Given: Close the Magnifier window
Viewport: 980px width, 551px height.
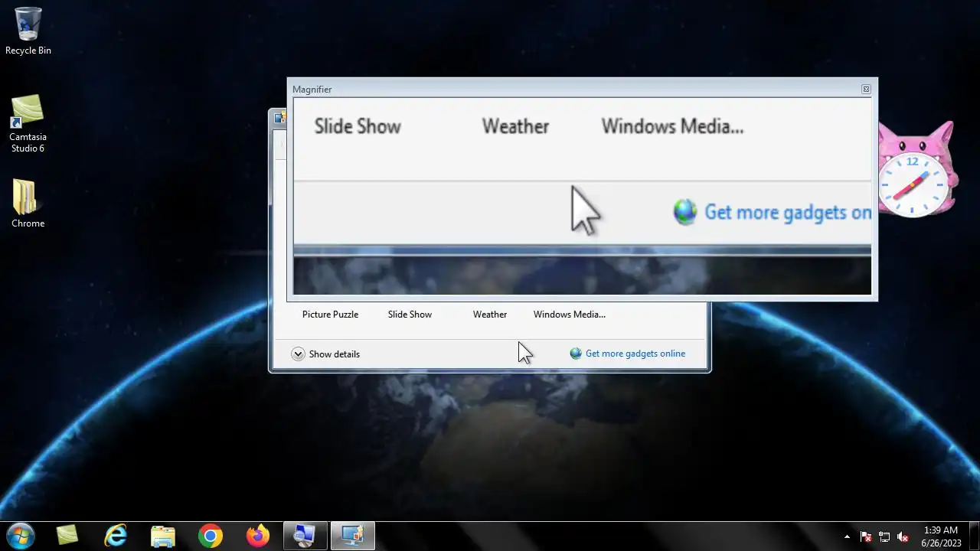Looking at the screenshot, I should 866,89.
